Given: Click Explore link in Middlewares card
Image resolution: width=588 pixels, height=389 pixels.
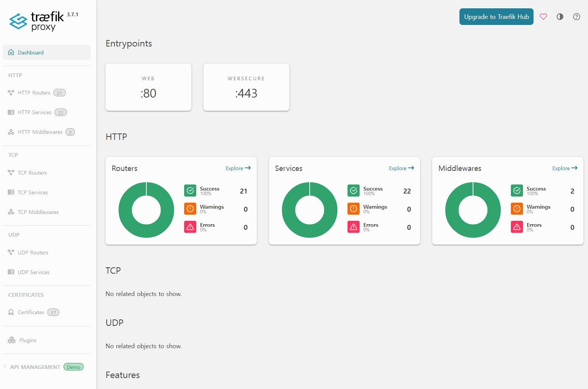Looking at the screenshot, I should coord(565,168).
